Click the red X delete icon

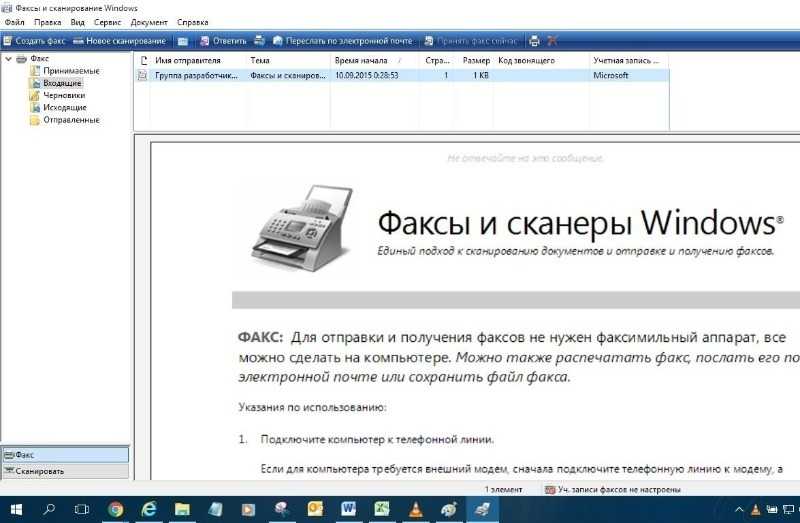click(x=552, y=41)
